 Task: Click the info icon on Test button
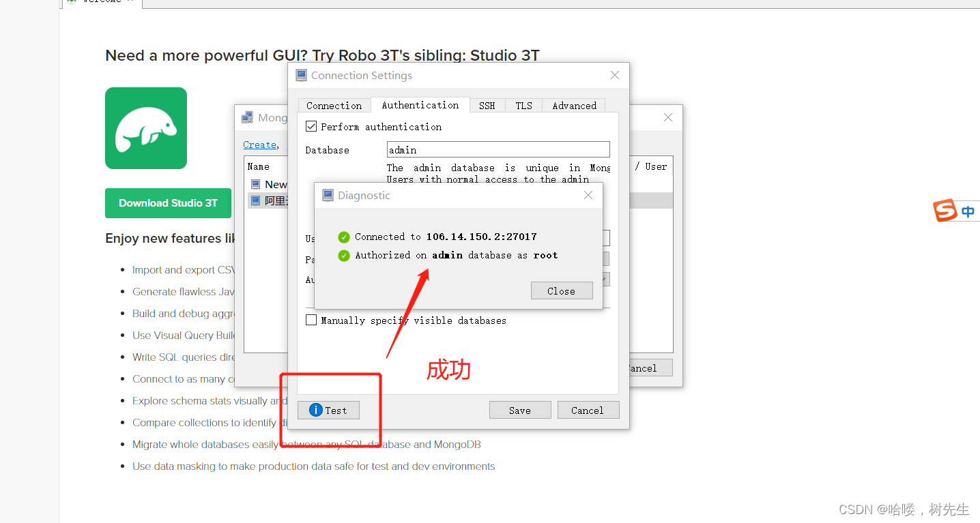(x=315, y=410)
